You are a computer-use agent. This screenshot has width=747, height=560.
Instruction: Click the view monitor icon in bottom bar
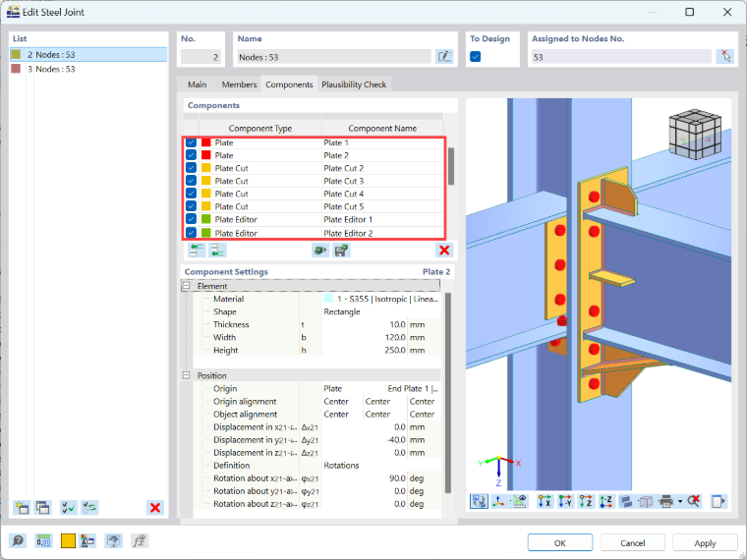113,541
